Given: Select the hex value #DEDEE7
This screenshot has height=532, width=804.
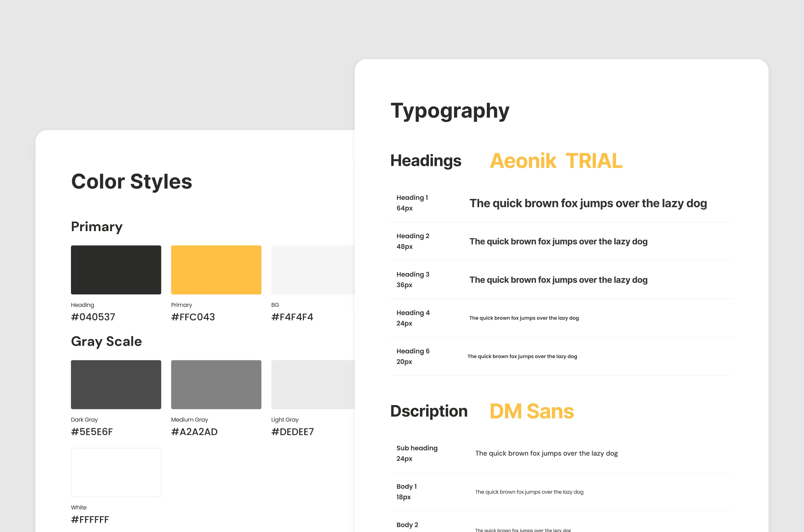Looking at the screenshot, I should 293,432.
